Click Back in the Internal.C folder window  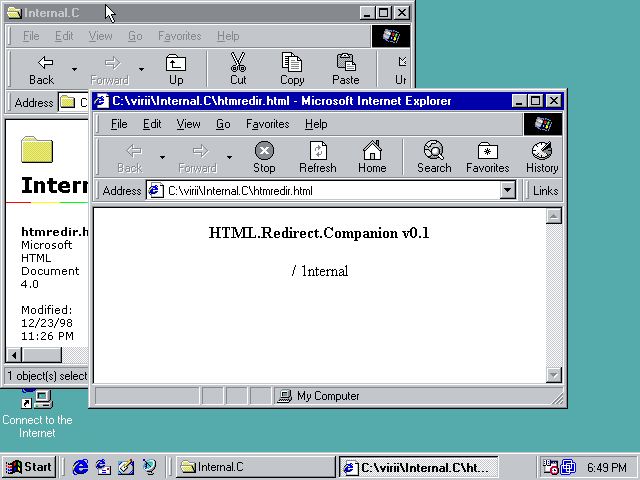(x=42, y=69)
